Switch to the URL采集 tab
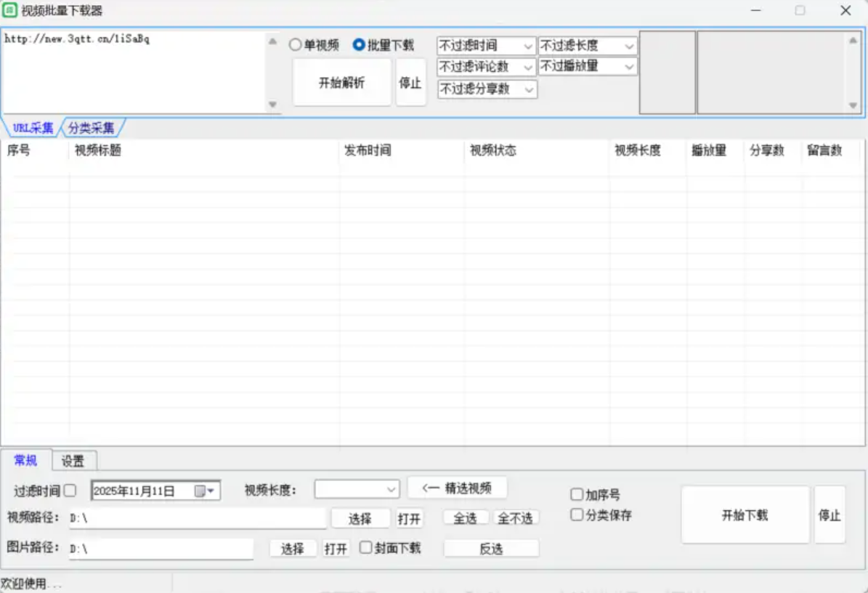 (33, 128)
